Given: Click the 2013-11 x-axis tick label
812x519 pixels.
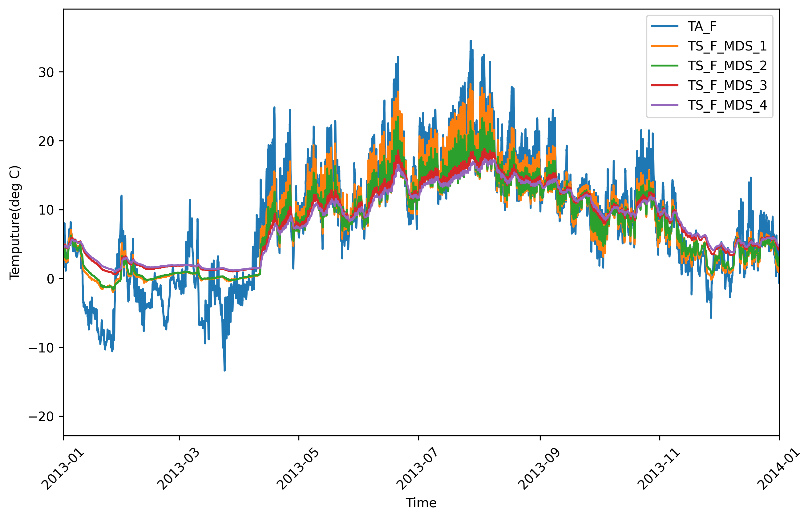Looking at the screenshot, I should click(658, 469).
